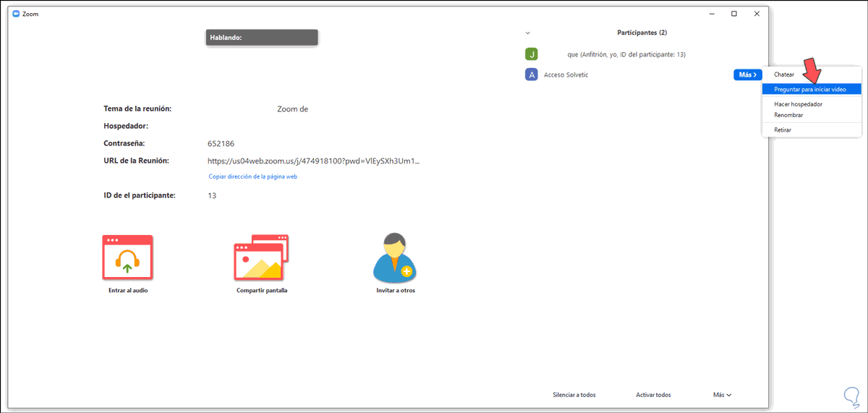This screenshot has height=413, width=868.
Task: Click the Tema de la reunión label
Action: 137,109
